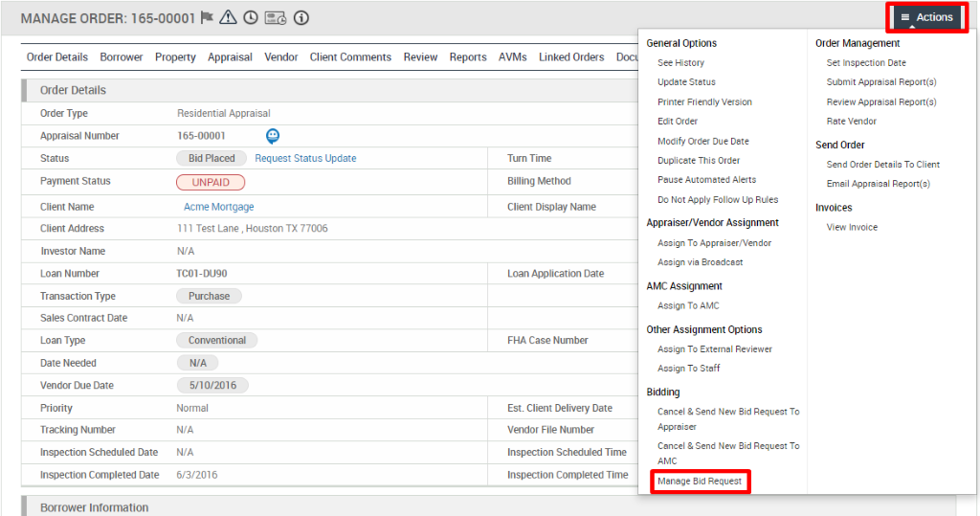This screenshot has width=980, height=516.
Task: Open the Review tab
Action: pyautogui.click(x=420, y=56)
